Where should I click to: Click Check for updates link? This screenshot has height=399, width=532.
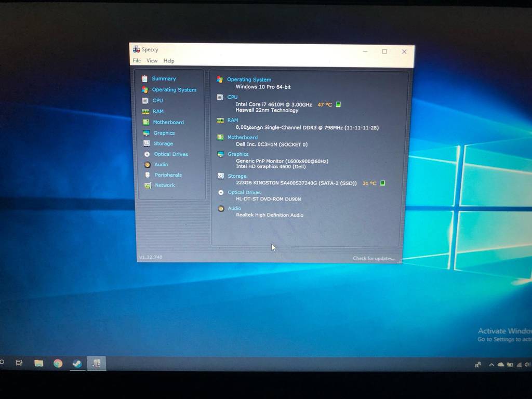[374, 258]
